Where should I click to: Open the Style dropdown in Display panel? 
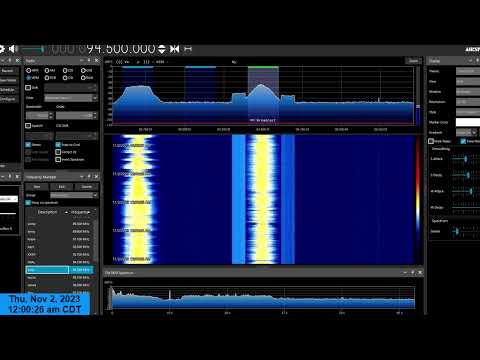468,112
